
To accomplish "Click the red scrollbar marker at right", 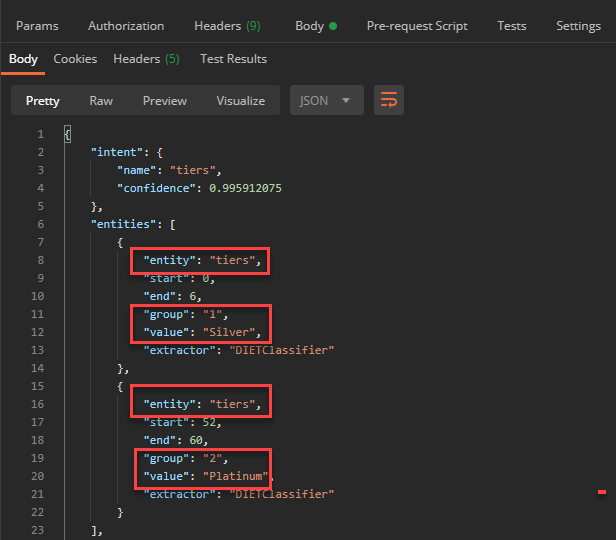I will (x=601, y=492).
